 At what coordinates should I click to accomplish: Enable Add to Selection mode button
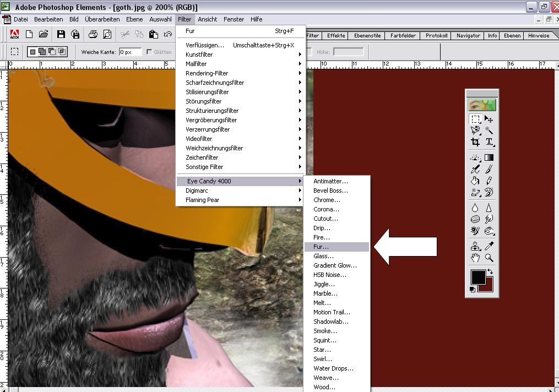[42, 52]
